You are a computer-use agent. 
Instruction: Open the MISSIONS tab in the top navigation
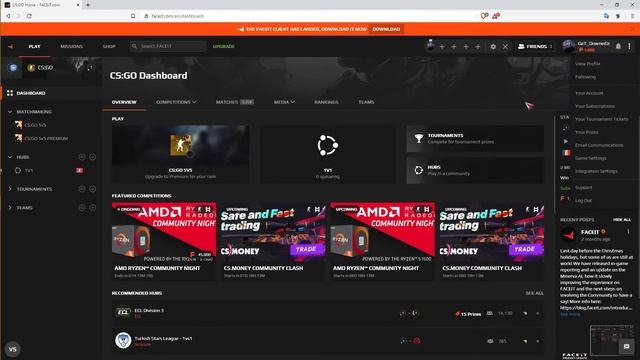point(71,47)
